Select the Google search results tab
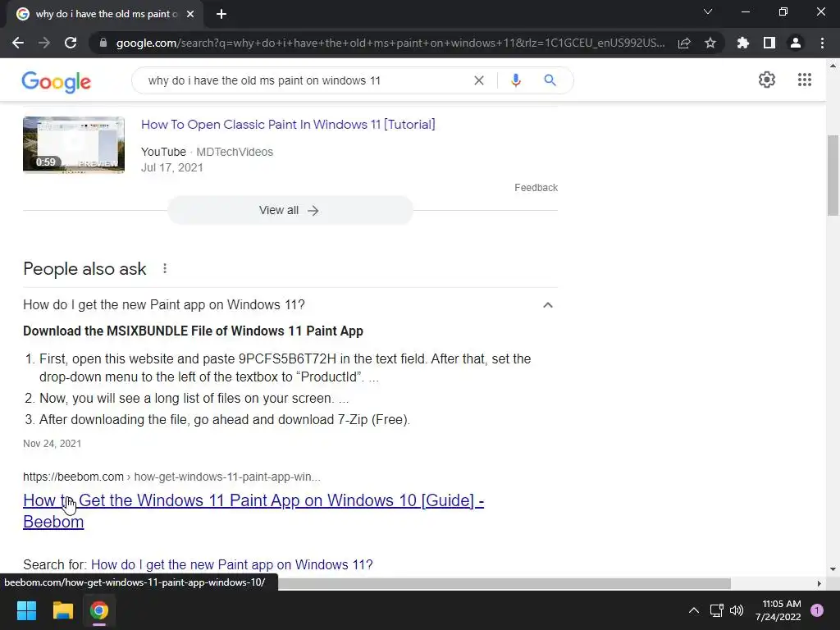The image size is (840, 630). tap(106, 14)
